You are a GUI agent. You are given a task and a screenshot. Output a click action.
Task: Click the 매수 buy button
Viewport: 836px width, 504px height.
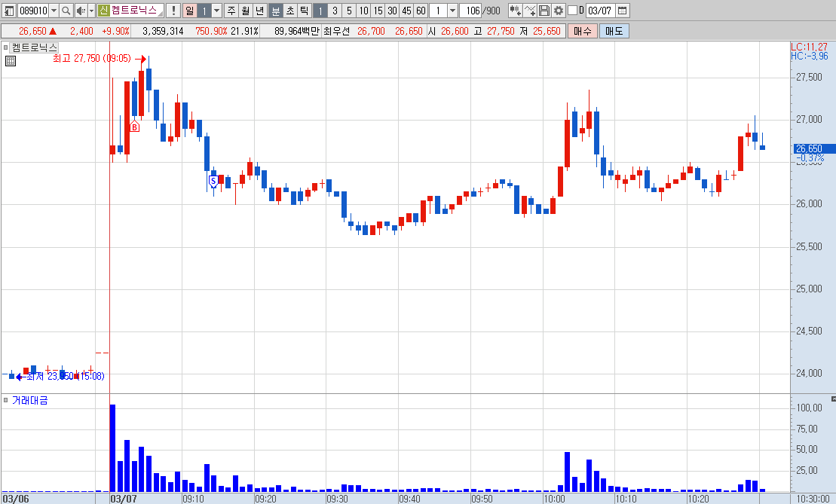[583, 32]
